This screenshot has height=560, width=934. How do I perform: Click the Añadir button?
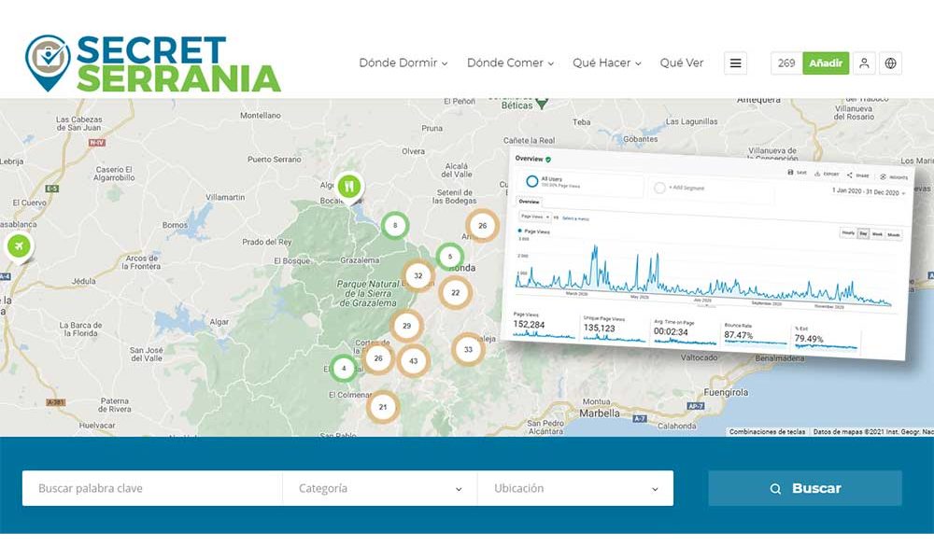tap(826, 63)
